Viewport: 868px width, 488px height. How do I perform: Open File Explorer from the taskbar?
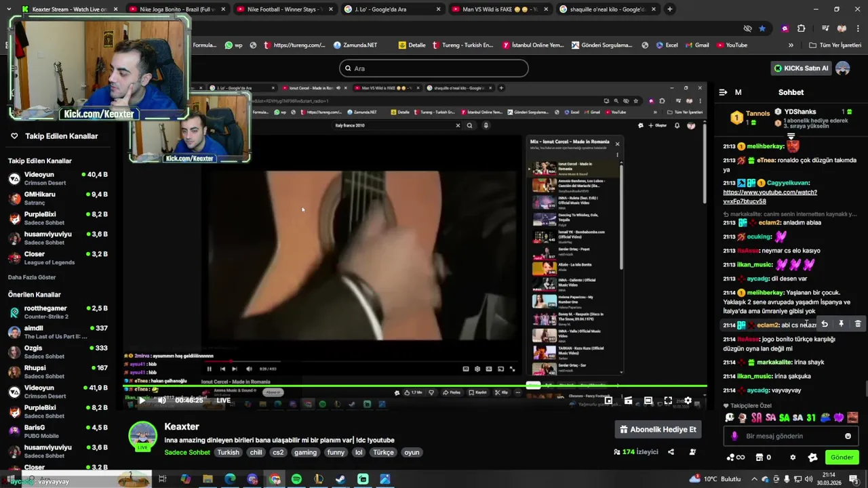coord(208,479)
